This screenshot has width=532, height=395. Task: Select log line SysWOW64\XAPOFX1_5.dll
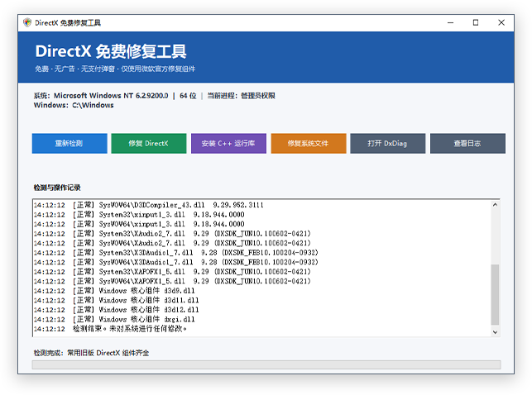pos(172,281)
